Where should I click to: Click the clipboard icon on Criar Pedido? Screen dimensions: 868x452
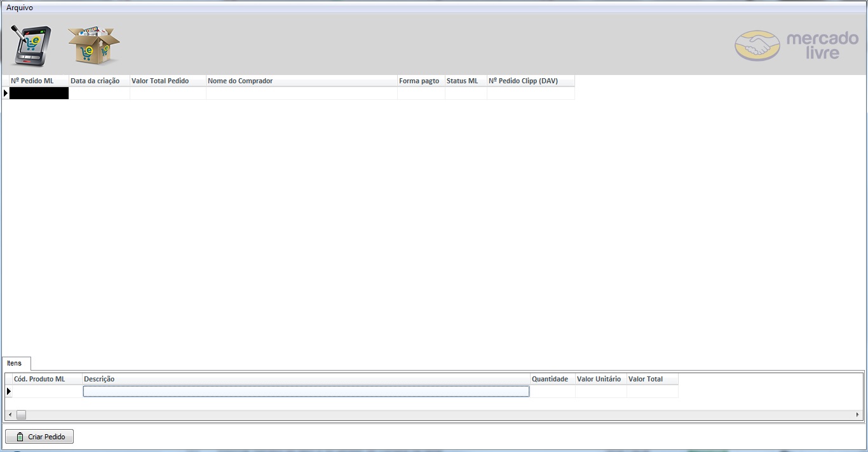pyautogui.click(x=20, y=437)
